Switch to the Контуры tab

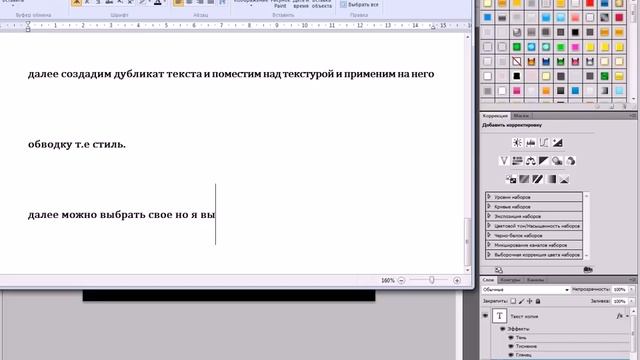(x=510, y=280)
